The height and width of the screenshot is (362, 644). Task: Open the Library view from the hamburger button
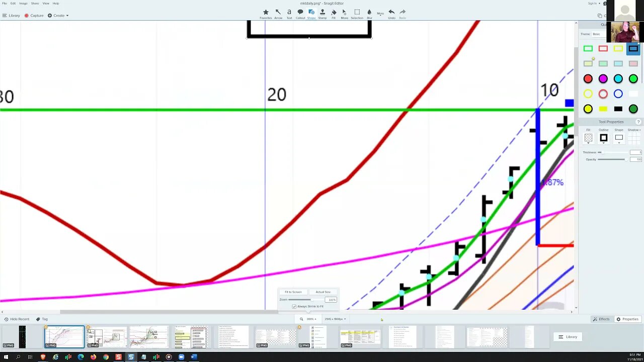click(11, 16)
